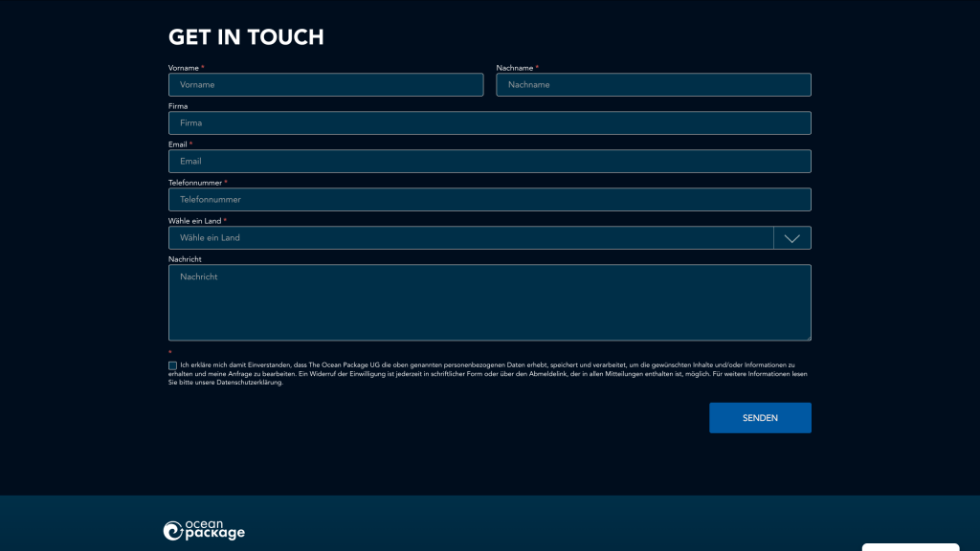980x551 pixels.
Task: Click the GET IN TOUCH heading
Action: [246, 37]
